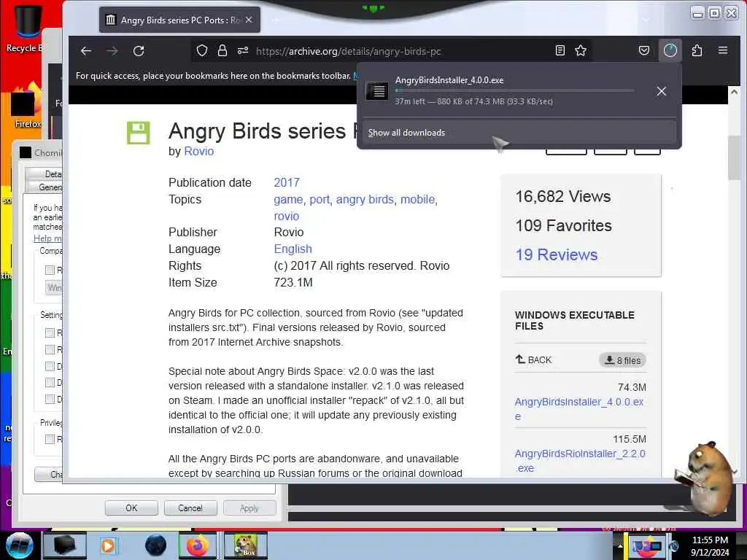Switch to Firefox in the taskbar

(x=198, y=545)
